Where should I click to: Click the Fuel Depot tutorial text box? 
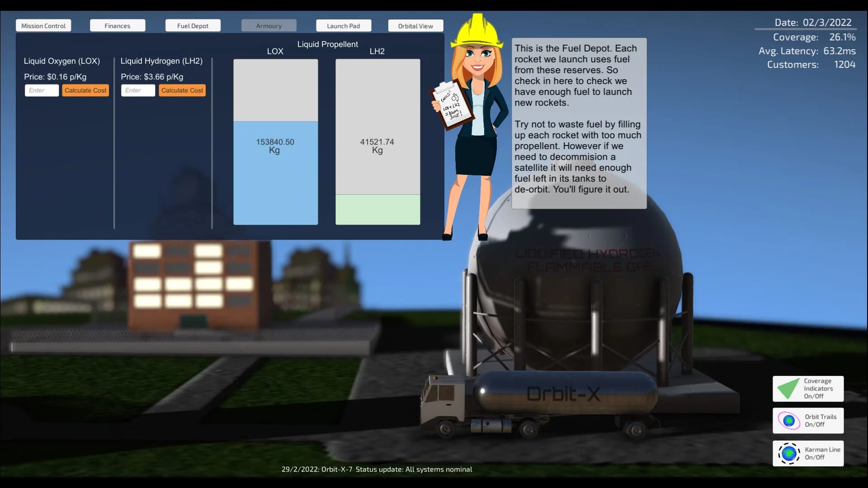coord(579,123)
